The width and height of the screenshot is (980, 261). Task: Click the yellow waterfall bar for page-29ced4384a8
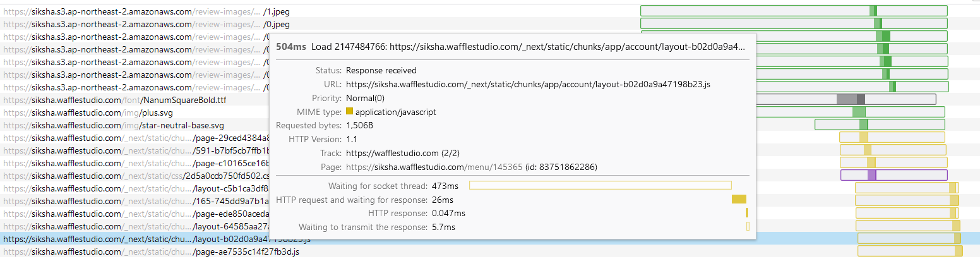tap(892, 137)
